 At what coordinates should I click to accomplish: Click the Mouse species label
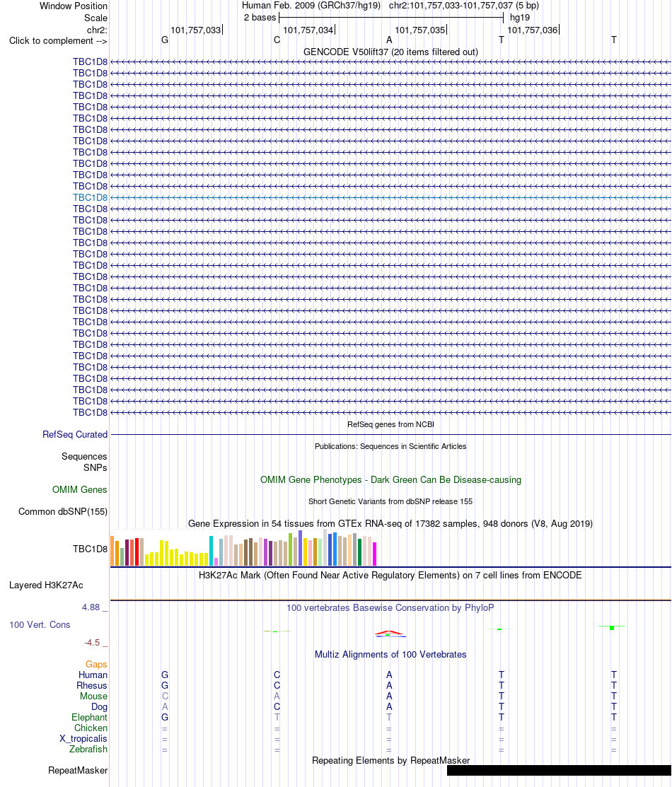[93, 696]
